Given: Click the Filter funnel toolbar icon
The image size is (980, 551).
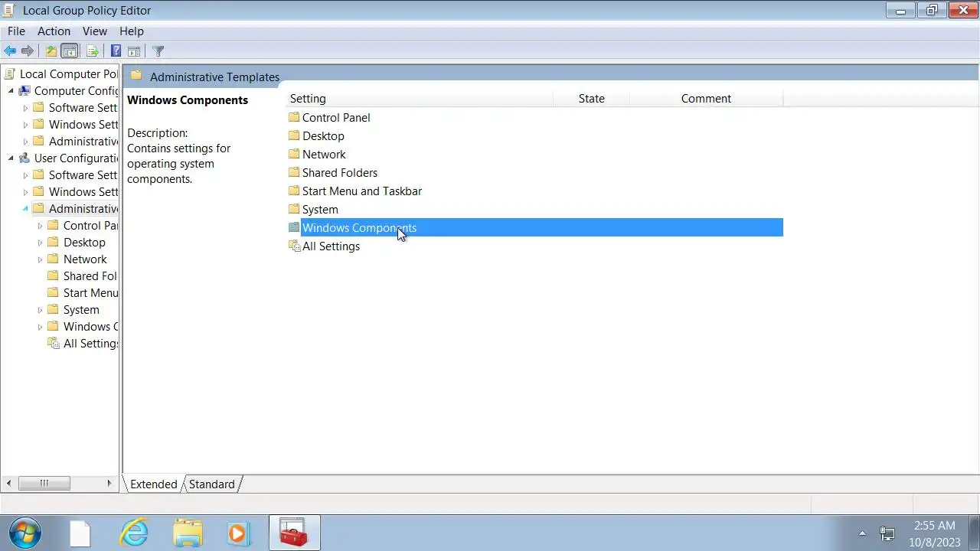Looking at the screenshot, I should (x=158, y=51).
